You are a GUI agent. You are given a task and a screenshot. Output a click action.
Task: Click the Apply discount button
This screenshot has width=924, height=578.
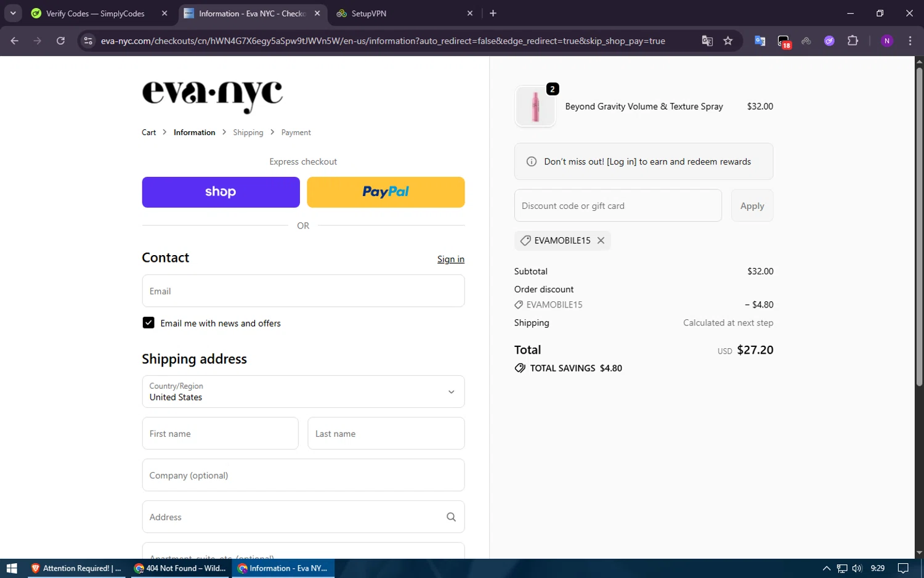(752, 206)
